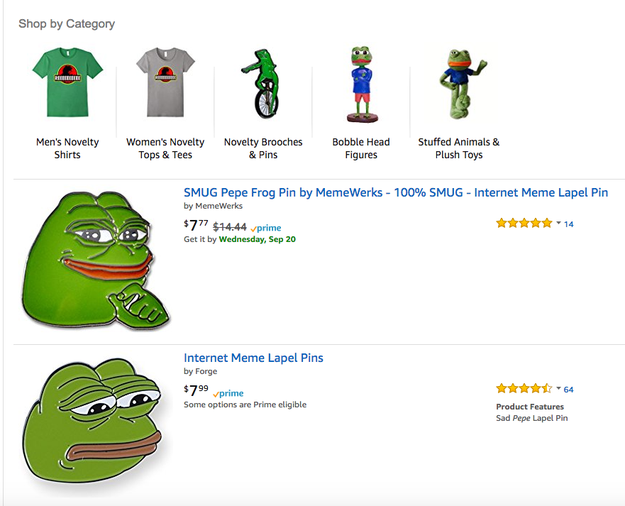This screenshot has height=506, width=625.
Task: Open Men's Novelty Shirts category label
Action: [67, 148]
